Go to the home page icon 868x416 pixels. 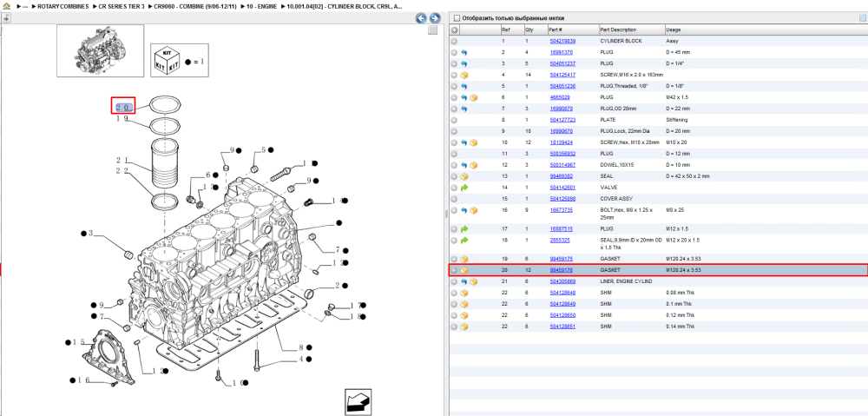6,6
